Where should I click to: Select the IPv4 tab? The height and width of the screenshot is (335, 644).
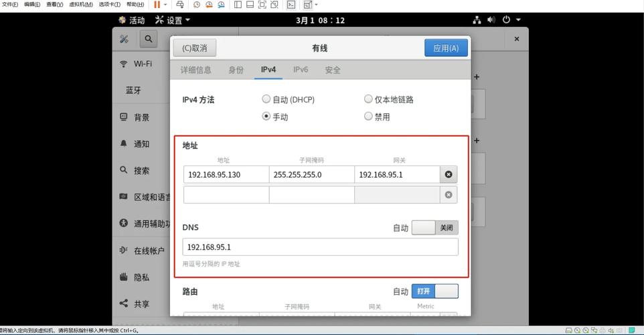[268, 70]
